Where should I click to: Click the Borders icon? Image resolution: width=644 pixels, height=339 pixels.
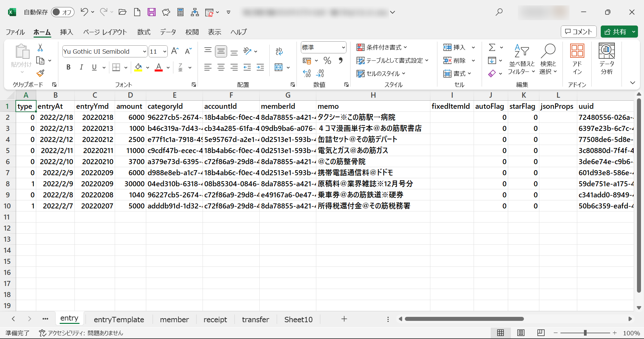click(116, 67)
